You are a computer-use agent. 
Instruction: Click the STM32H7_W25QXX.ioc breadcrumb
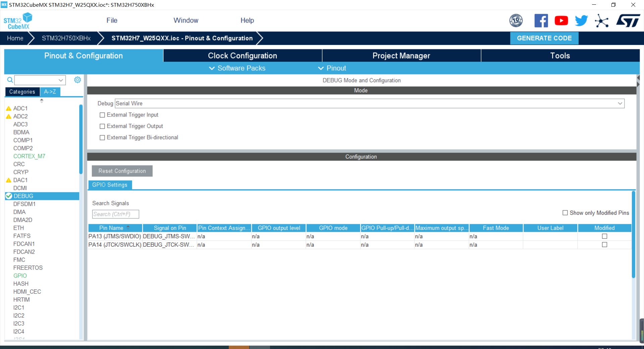click(182, 38)
